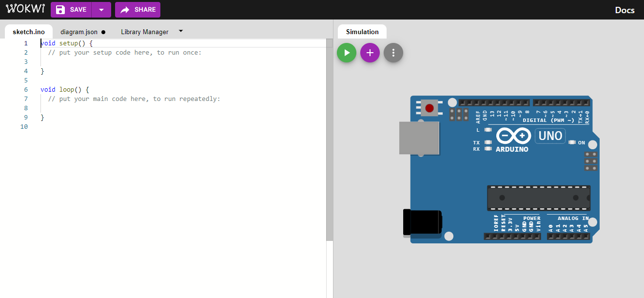
Task: Click the ICSP header near the ON LED
Action: [591, 161]
